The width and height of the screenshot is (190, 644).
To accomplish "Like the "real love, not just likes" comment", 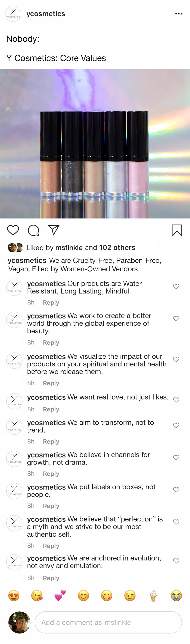I will tap(176, 400).
